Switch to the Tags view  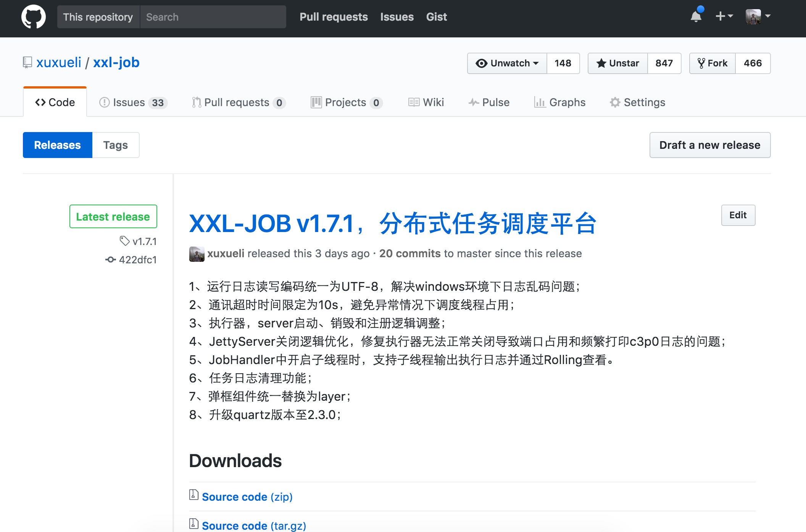coord(116,145)
